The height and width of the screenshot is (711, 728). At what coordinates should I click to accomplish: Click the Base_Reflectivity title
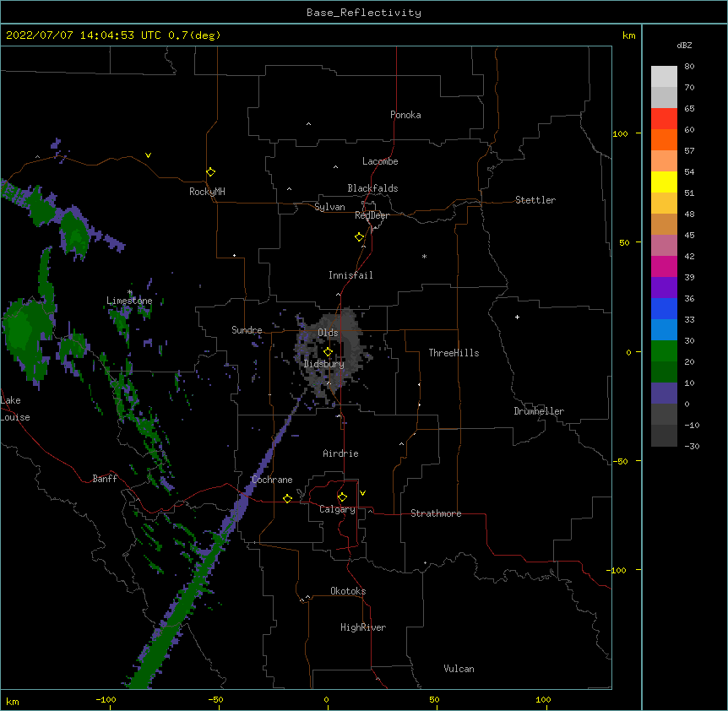(364, 13)
